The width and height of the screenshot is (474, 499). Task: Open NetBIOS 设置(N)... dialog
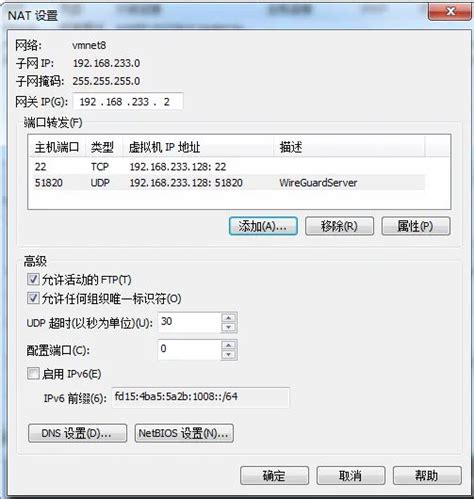(x=184, y=433)
